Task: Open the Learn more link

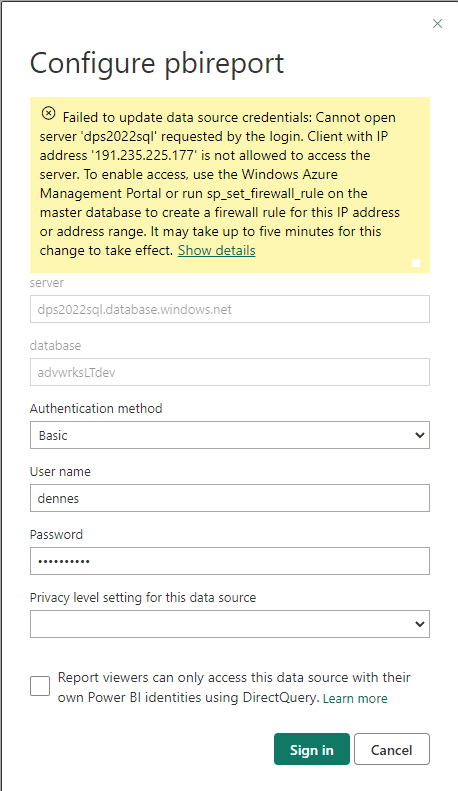Action: (355, 698)
